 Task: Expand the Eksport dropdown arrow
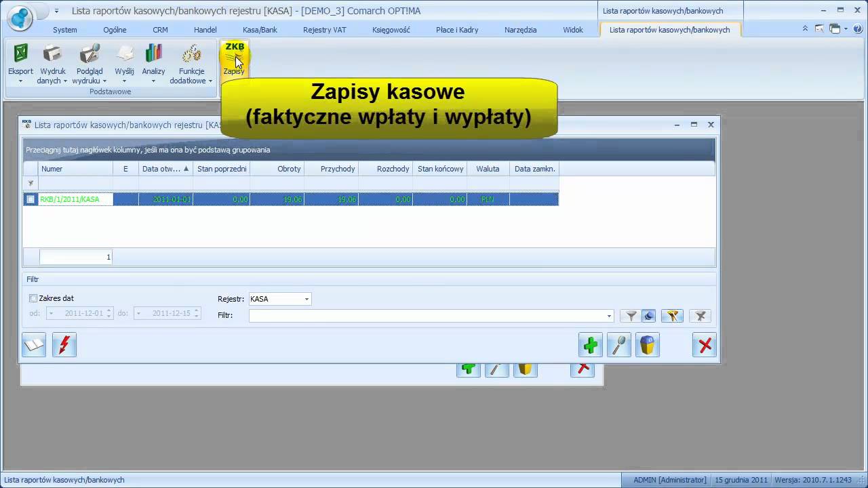point(20,81)
